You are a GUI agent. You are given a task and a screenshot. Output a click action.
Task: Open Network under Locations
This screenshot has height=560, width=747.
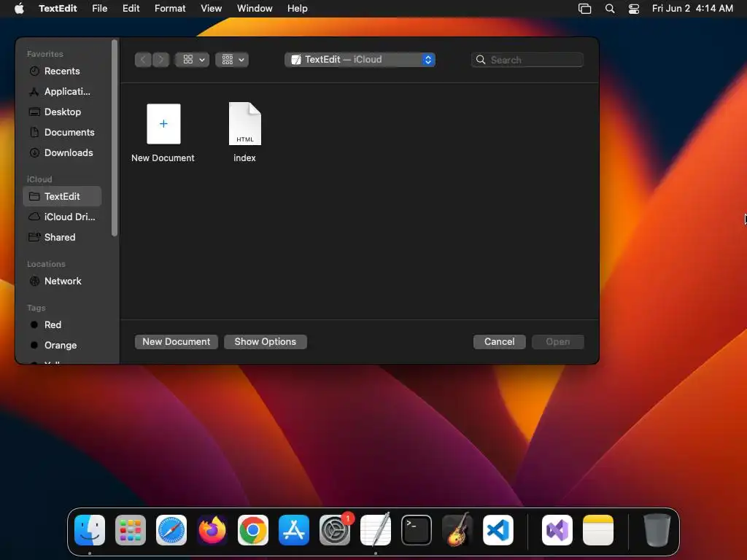62,281
